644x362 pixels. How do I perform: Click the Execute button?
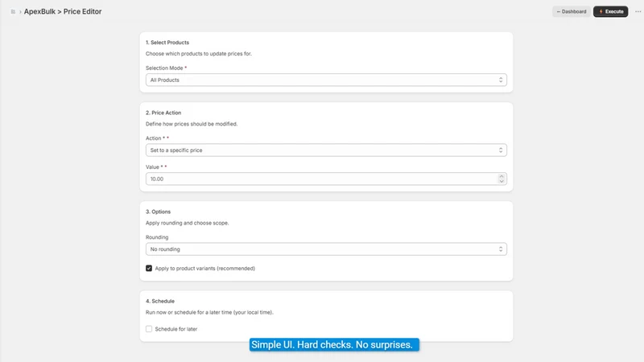pos(611,11)
